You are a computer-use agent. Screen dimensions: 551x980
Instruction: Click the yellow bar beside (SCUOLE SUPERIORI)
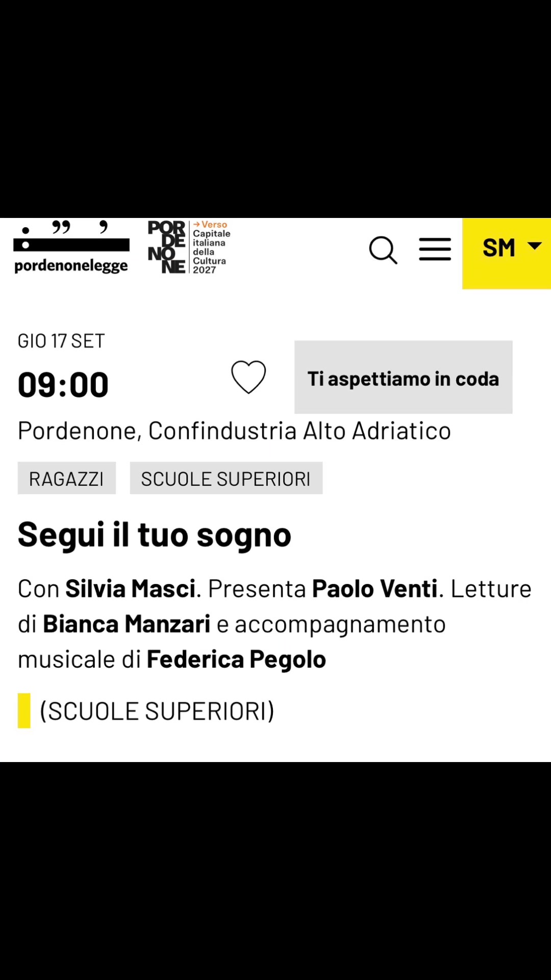24,710
